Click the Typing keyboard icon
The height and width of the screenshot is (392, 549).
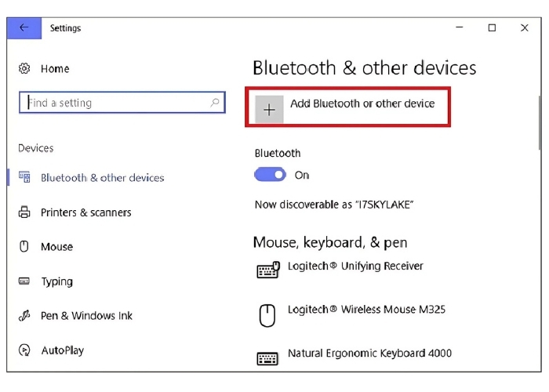click(x=24, y=281)
